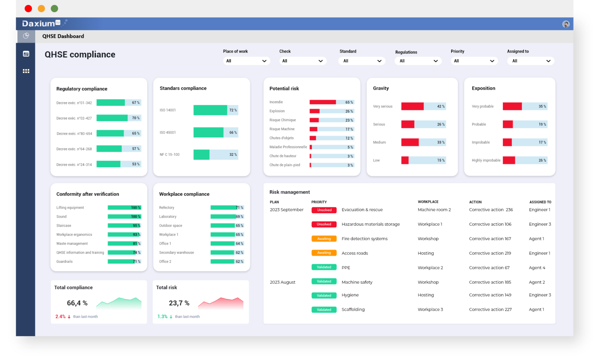Open the Assigned to filter dropdown
601x364 pixels.
(531, 61)
